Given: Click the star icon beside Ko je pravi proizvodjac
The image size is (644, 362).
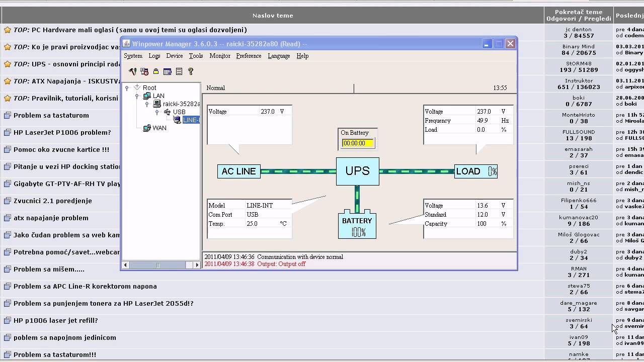Looking at the screenshot, I should [x=7, y=47].
